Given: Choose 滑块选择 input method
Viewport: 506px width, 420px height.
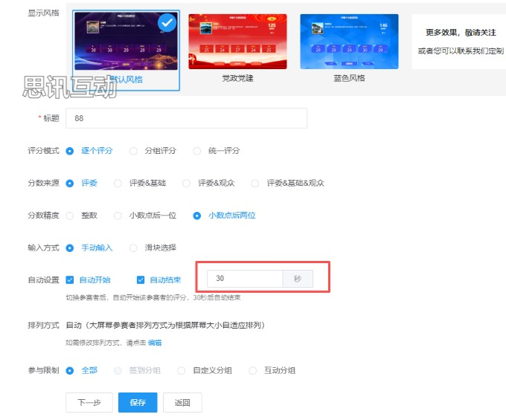Looking at the screenshot, I should point(133,248).
